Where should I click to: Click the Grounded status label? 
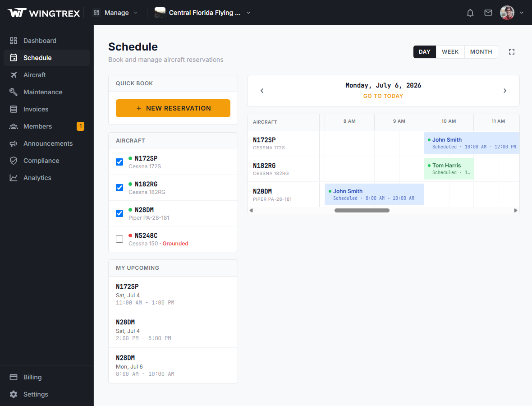coord(175,244)
